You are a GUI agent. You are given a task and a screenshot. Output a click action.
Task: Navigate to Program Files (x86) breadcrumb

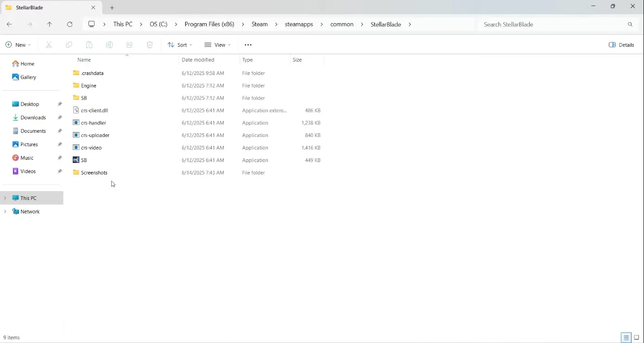tap(209, 24)
